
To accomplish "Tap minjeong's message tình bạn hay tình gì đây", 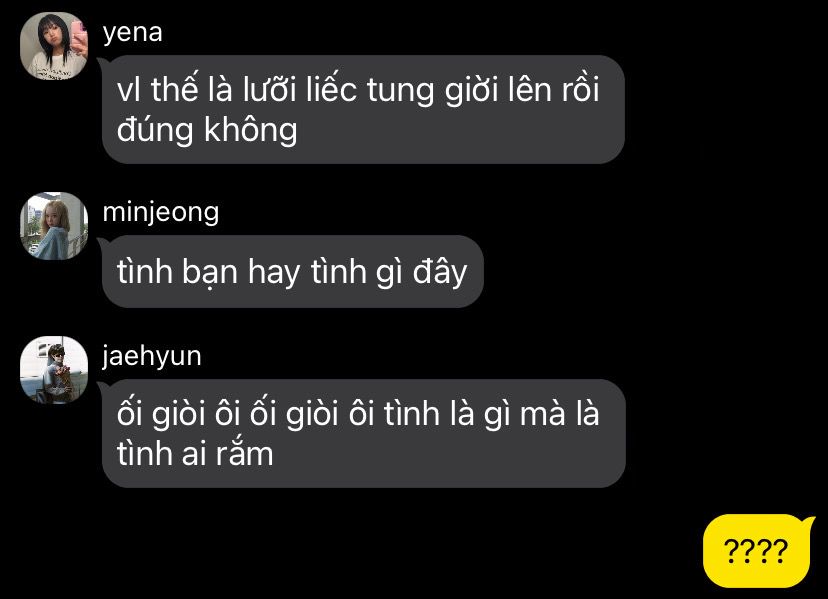I will pos(293,272).
